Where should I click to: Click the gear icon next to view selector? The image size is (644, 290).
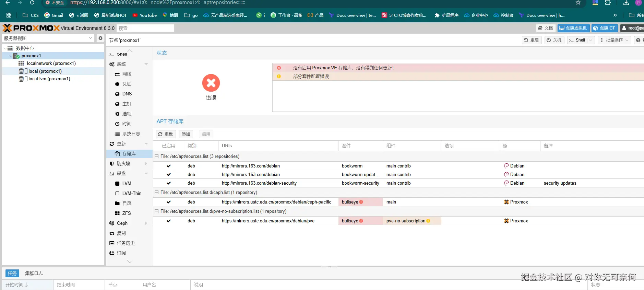pos(100,38)
